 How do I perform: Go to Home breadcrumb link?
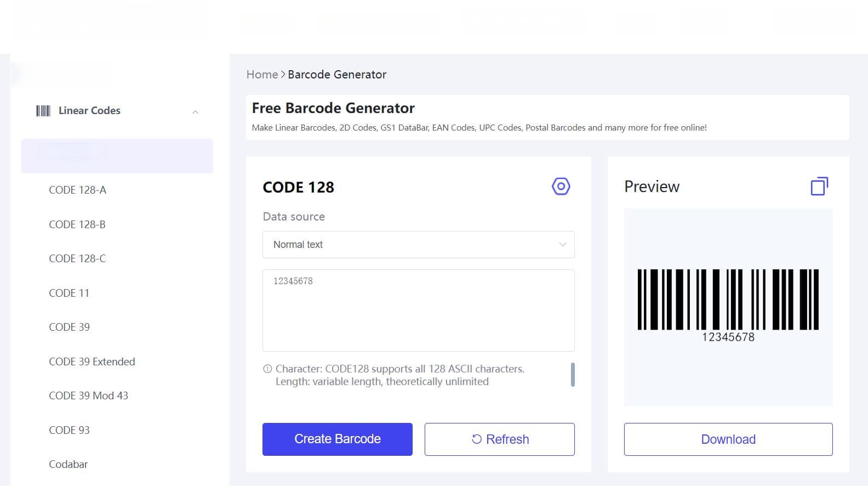[262, 75]
